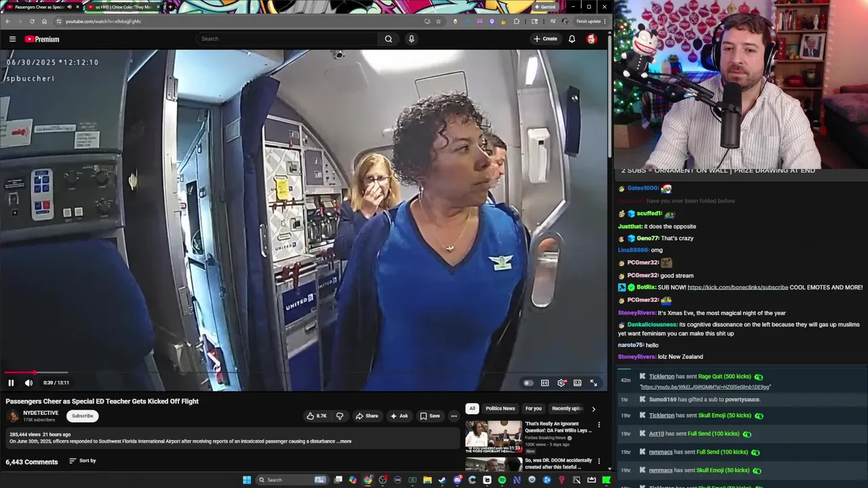Save the video to a playlist

click(x=430, y=415)
